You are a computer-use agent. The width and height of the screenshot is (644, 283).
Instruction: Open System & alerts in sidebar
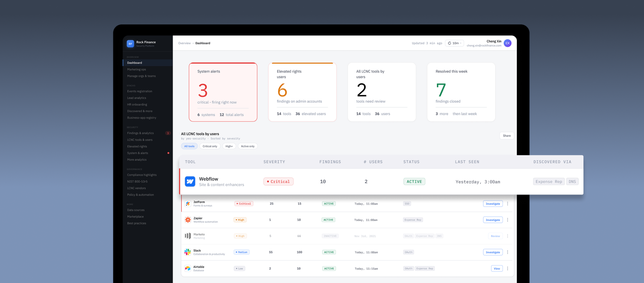pos(137,153)
